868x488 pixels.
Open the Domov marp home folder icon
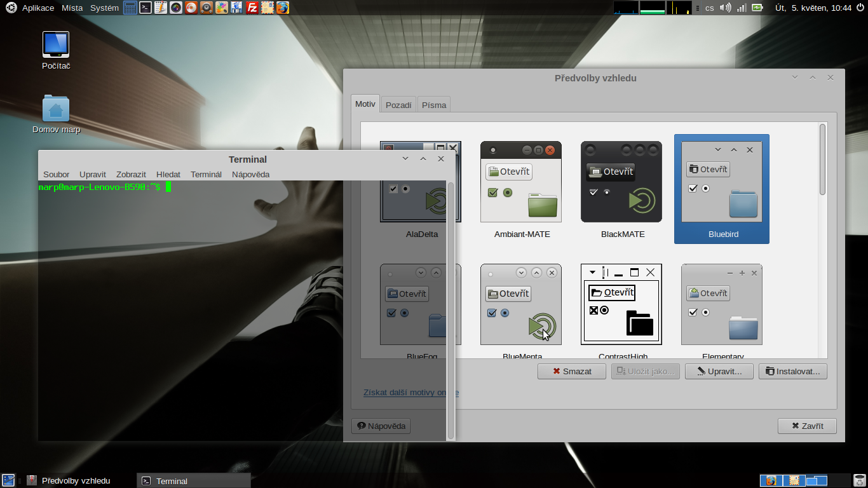click(x=57, y=114)
